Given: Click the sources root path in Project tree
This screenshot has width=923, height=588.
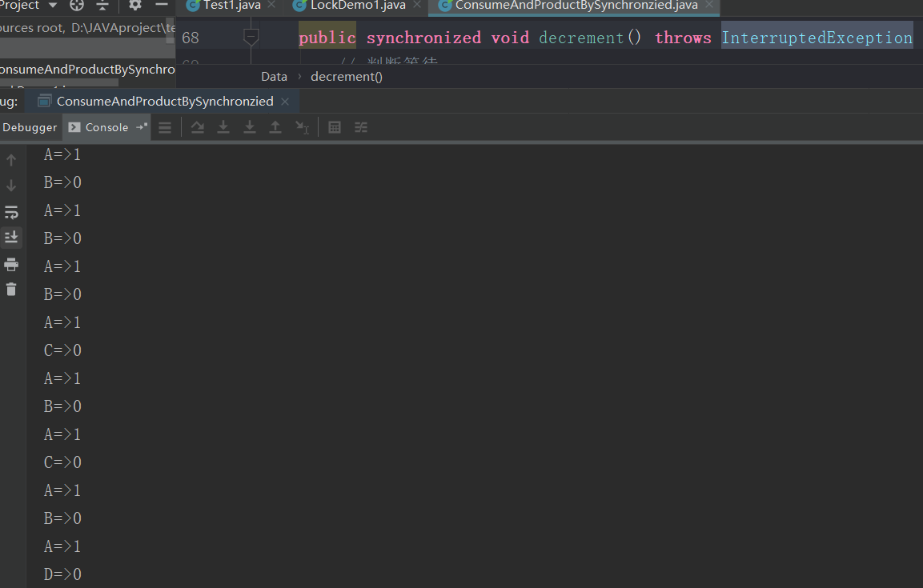Looking at the screenshot, I should 87,28.
